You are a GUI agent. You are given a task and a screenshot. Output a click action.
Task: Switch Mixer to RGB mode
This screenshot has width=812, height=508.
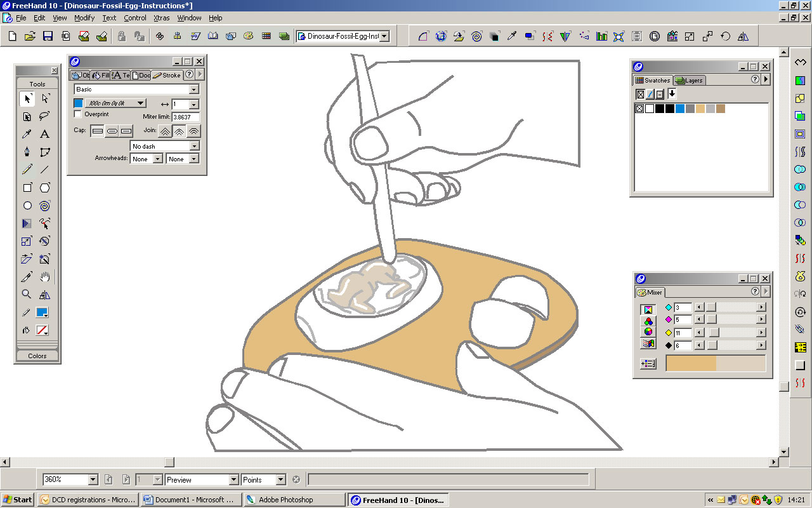tap(648, 321)
